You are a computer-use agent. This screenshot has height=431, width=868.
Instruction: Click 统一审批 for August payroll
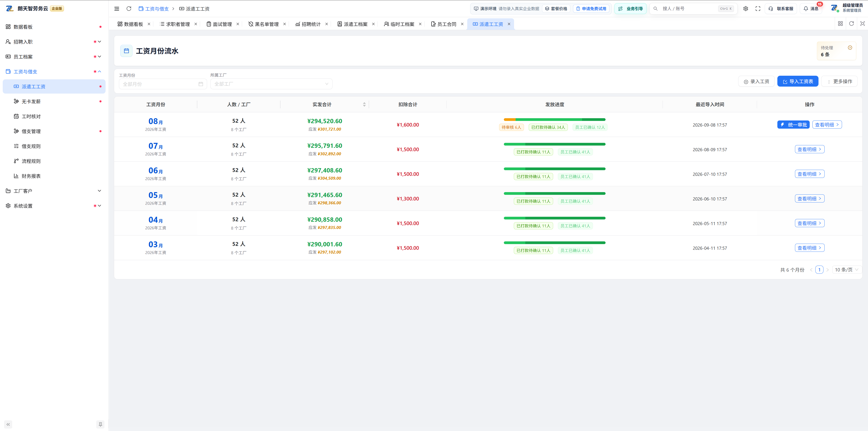click(x=793, y=125)
